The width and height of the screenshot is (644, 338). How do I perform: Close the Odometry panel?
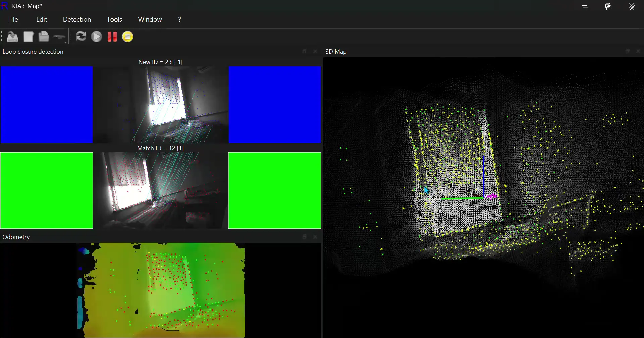[315, 237]
